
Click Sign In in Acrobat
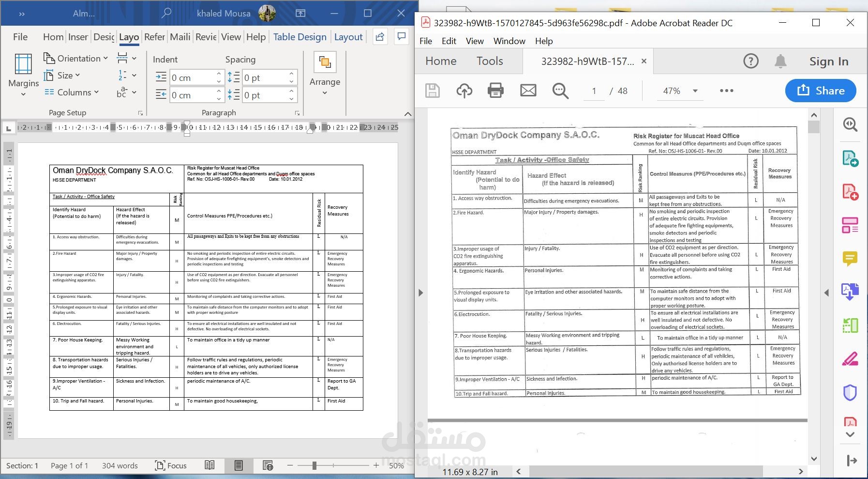click(829, 62)
